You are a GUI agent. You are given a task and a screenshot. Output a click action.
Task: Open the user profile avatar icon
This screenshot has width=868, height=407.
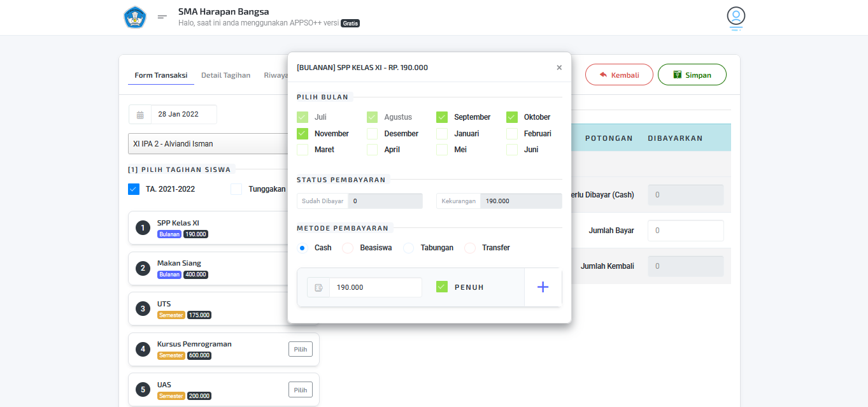736,17
